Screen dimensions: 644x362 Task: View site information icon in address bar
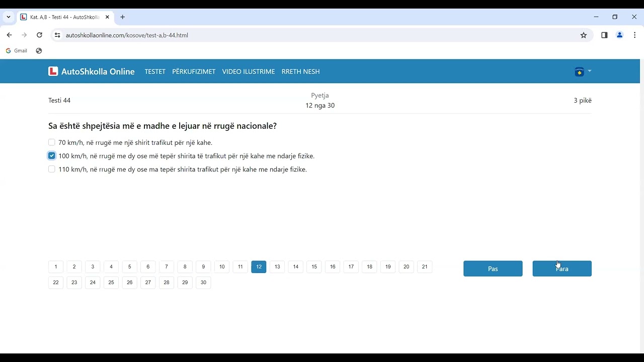coord(57,35)
